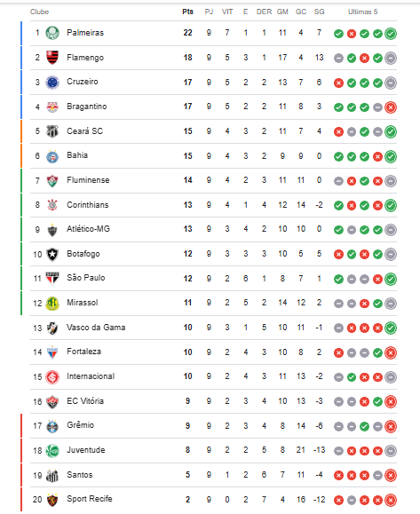Open the Juventude team name
This screenshot has width=420, height=514.
pyautogui.click(x=86, y=450)
